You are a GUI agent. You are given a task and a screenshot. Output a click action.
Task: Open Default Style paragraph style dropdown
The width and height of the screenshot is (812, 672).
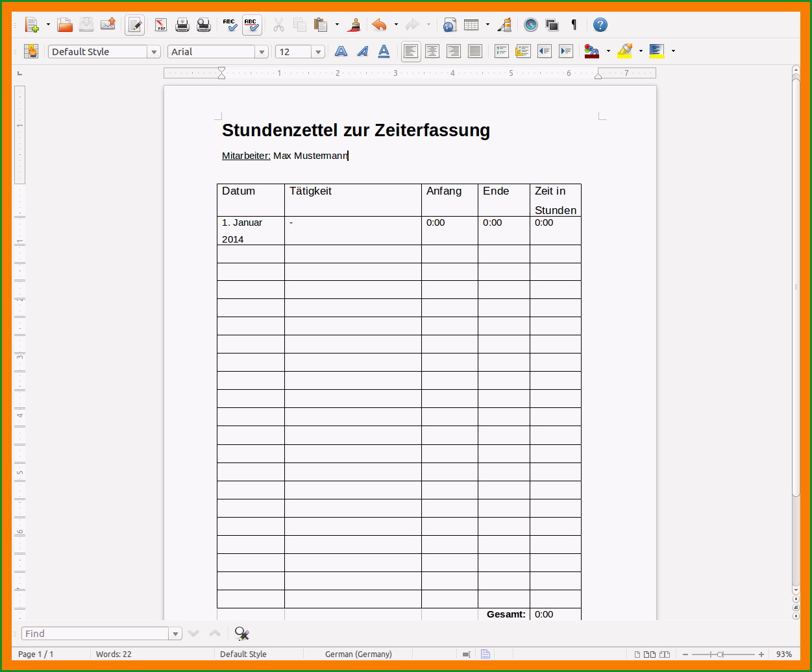(154, 52)
